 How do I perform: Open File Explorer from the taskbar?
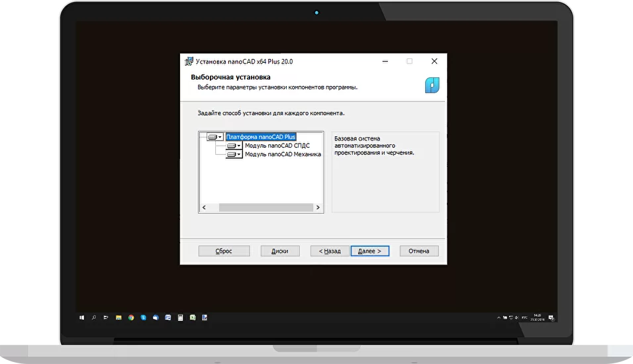pyautogui.click(x=119, y=318)
